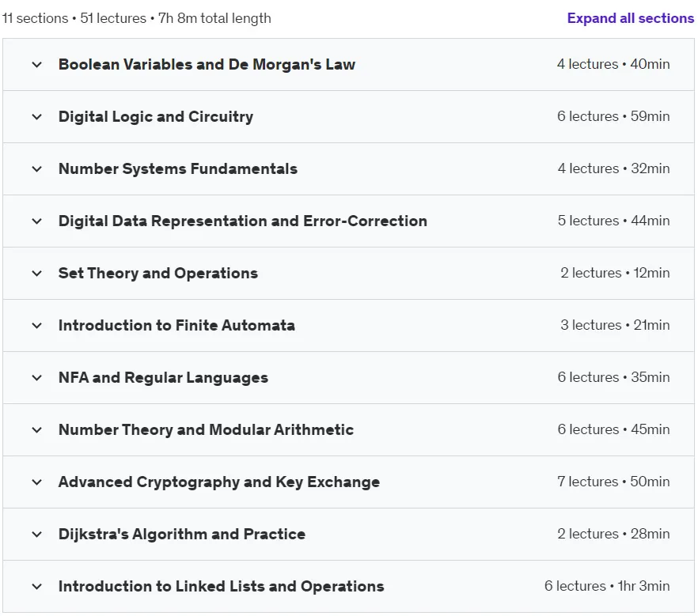Screen dimensions: 698x616
Task: Click the 6 lectures 1hr 3min label
Action: [607, 586]
